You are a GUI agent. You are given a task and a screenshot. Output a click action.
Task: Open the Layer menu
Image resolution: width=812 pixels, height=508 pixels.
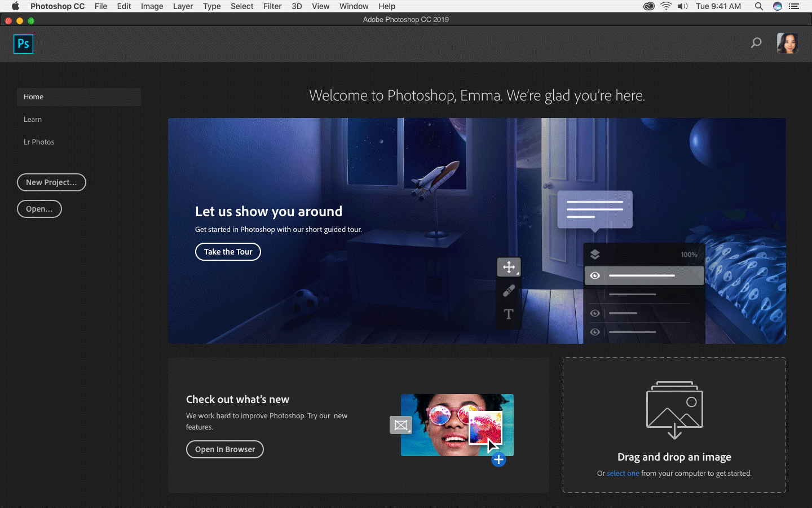183,6
